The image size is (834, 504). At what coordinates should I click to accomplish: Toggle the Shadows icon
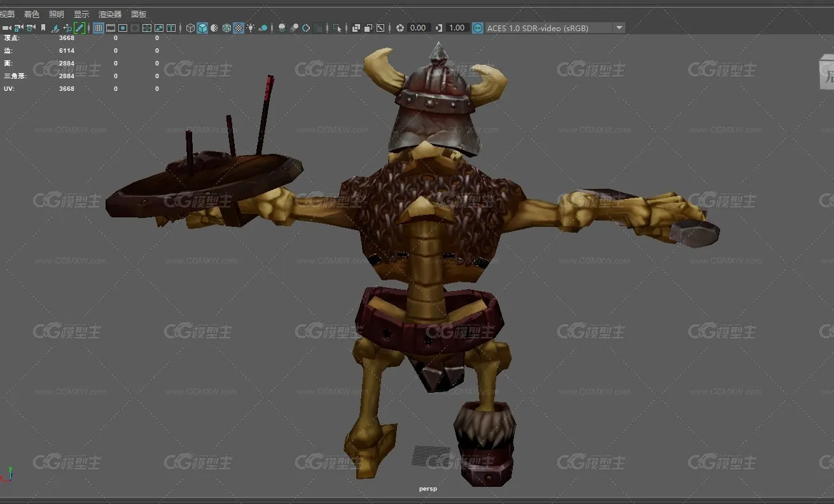coord(263,28)
